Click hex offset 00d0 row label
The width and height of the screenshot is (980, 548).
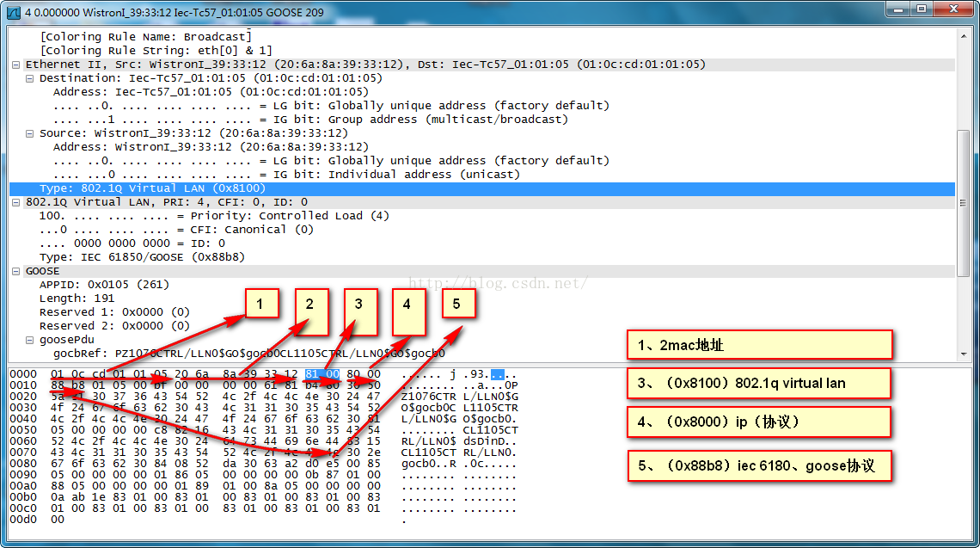[23, 520]
